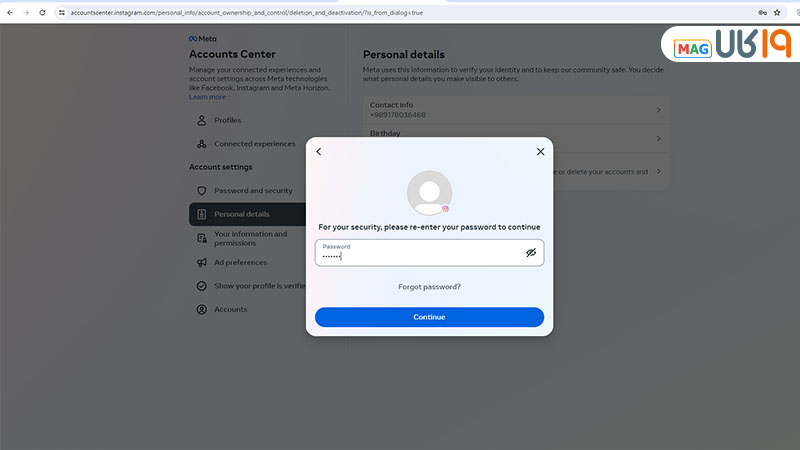The height and width of the screenshot is (450, 800).
Task: Click the Password and security shield icon
Action: pos(202,190)
